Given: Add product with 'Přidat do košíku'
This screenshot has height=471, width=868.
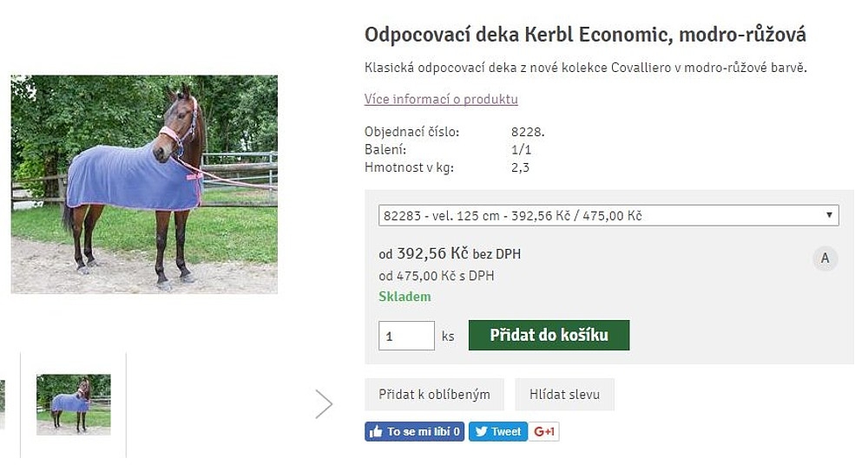Looking at the screenshot, I should (549, 336).
